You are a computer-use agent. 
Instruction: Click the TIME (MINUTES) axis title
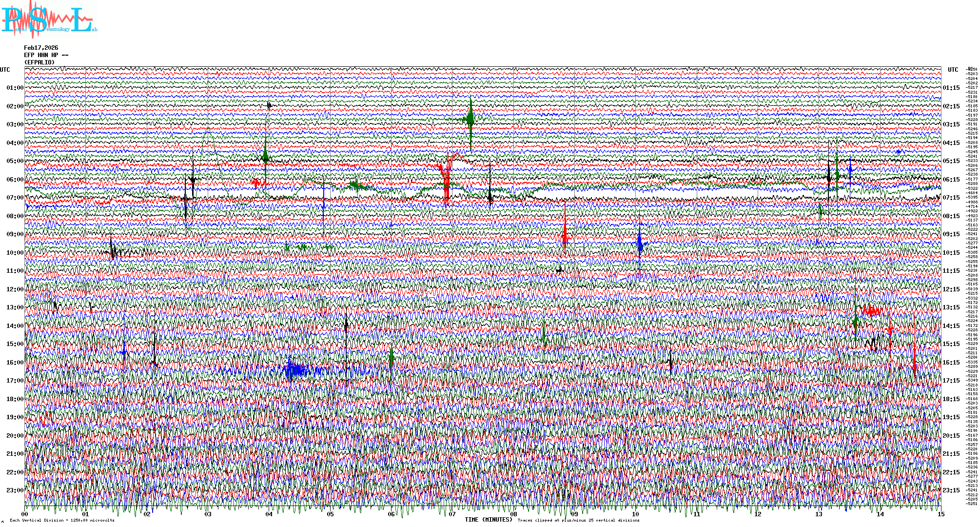[488, 520]
